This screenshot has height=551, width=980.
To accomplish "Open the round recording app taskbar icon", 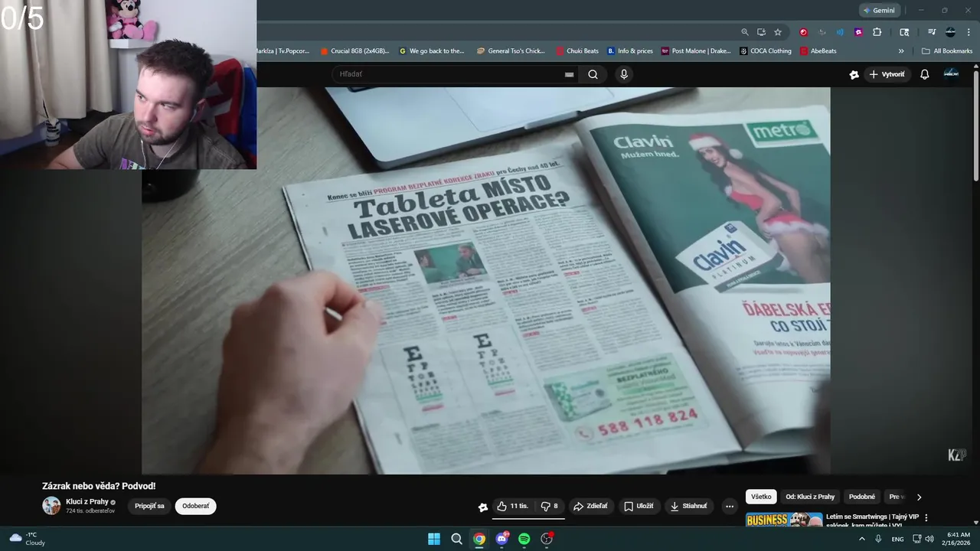I will (547, 539).
